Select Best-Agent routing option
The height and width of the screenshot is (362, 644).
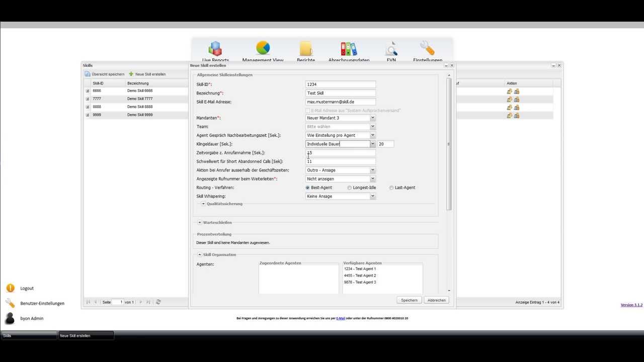click(308, 188)
